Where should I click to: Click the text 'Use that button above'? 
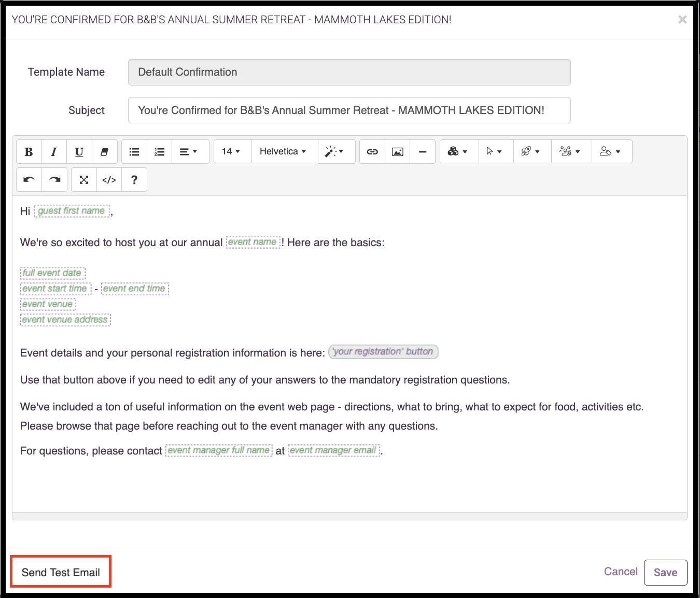[73, 380]
